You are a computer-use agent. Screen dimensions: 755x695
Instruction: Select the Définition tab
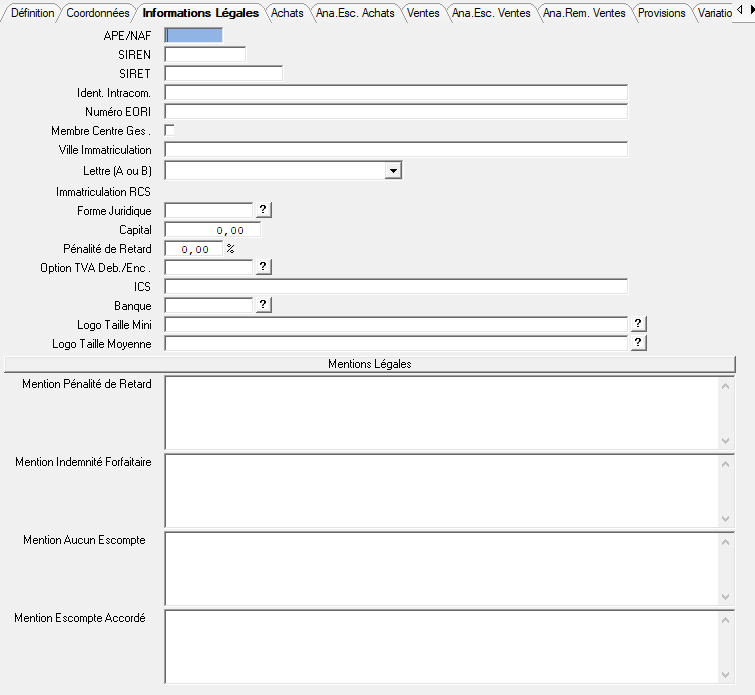(x=32, y=13)
